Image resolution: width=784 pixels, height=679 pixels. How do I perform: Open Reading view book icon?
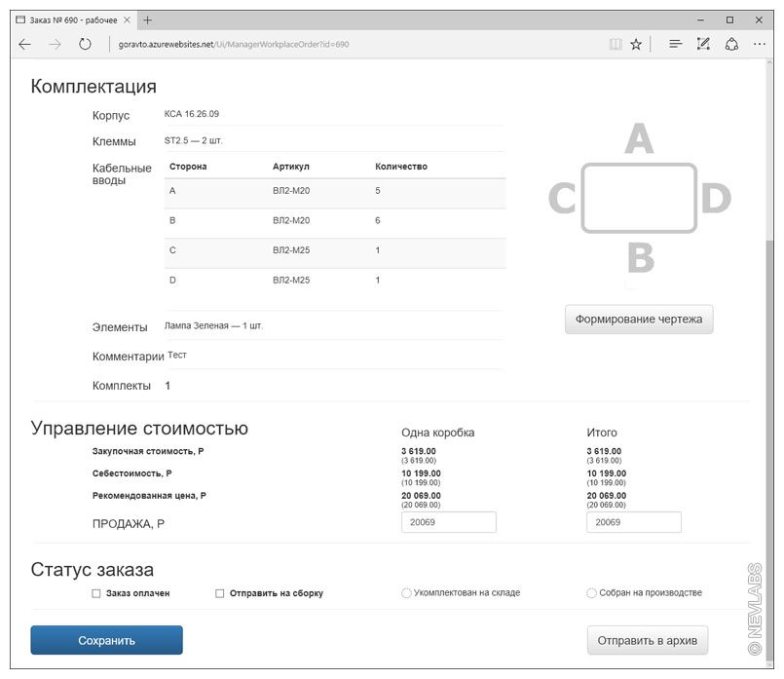(x=614, y=44)
